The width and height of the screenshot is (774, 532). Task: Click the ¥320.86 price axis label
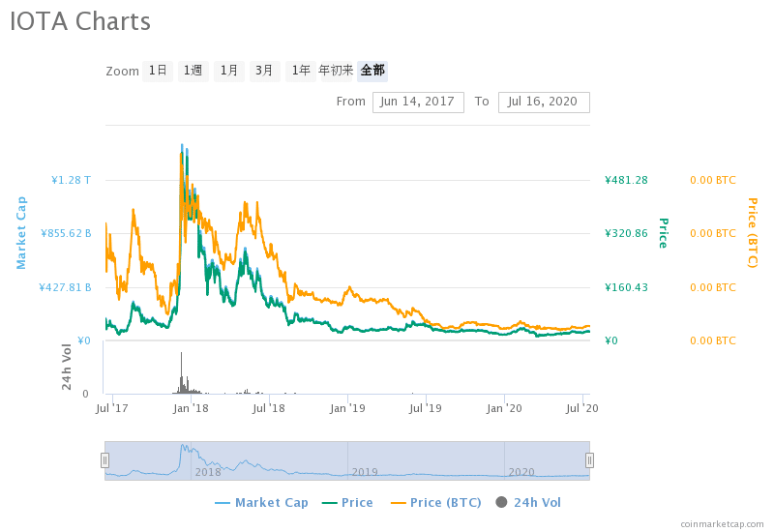tap(626, 233)
